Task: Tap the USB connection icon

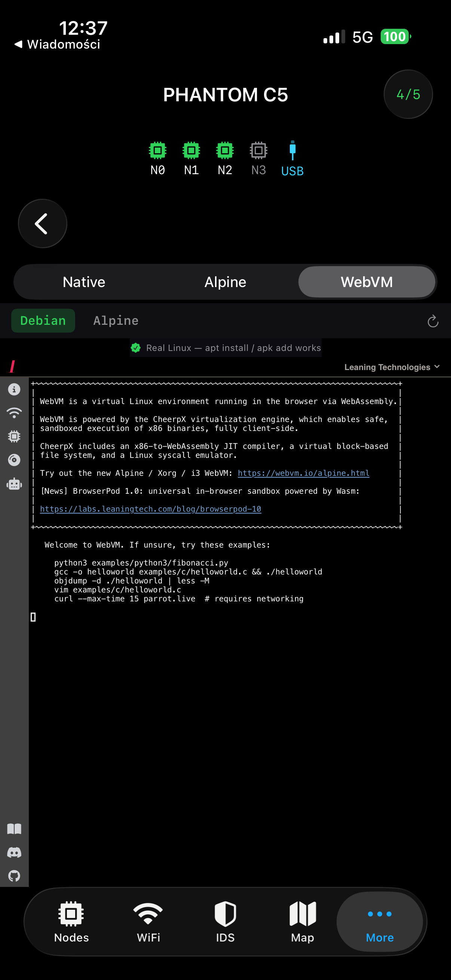Action: tap(292, 151)
